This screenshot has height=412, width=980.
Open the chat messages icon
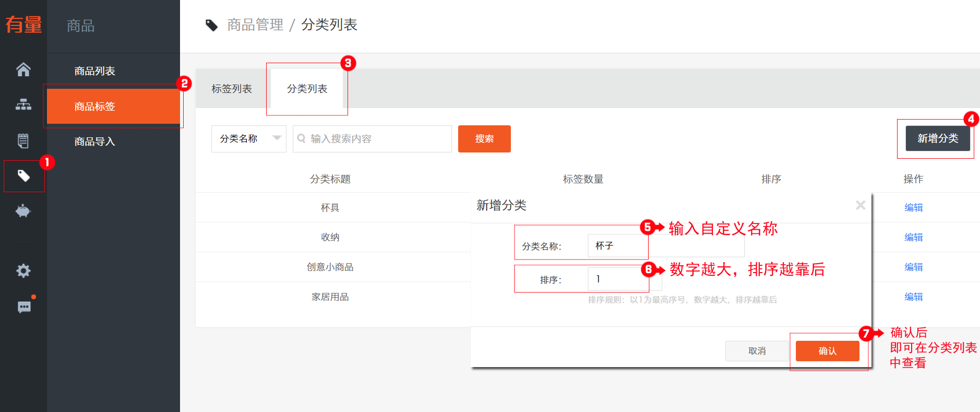[23, 307]
